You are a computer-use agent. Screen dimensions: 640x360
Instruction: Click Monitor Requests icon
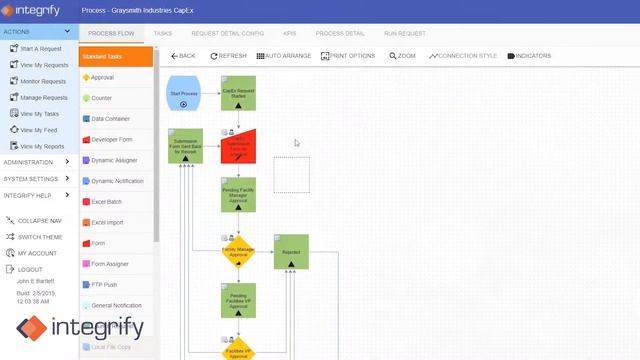[x=14, y=81]
